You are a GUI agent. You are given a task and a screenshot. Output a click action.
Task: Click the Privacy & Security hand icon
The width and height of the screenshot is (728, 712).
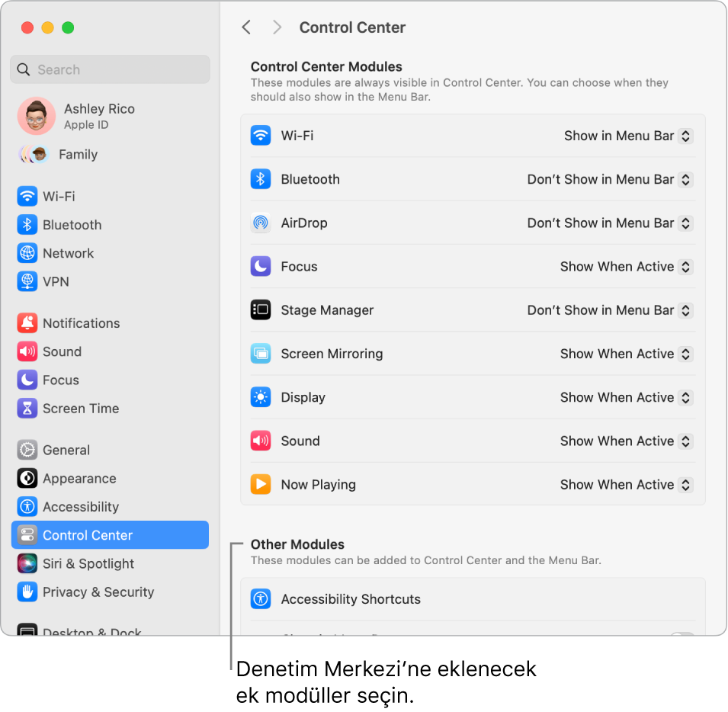27,592
